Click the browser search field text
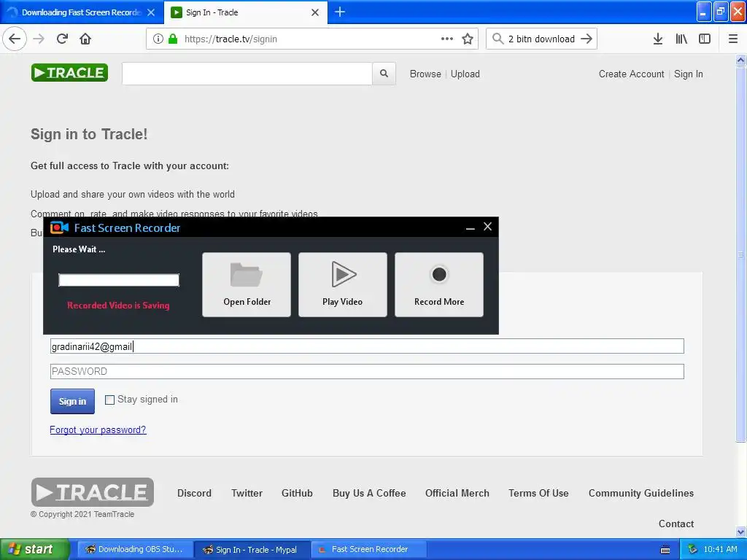Viewport: 747px width, 560px height. [541, 39]
